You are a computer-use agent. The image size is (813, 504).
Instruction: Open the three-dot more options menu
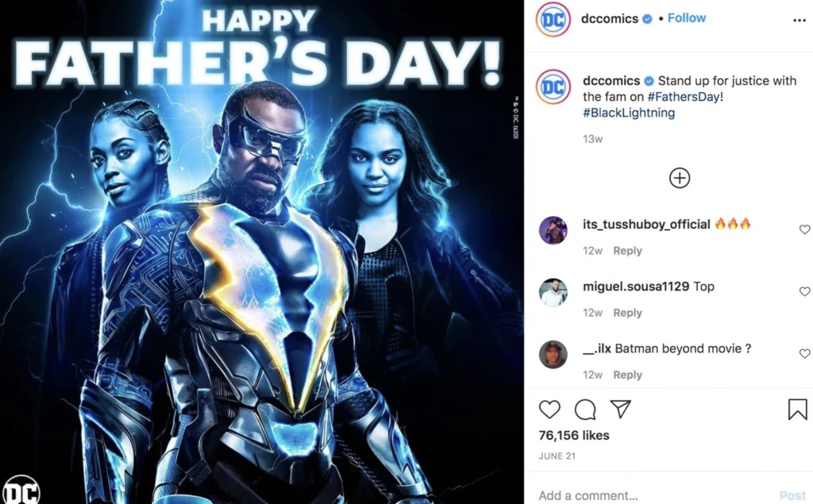tap(799, 20)
